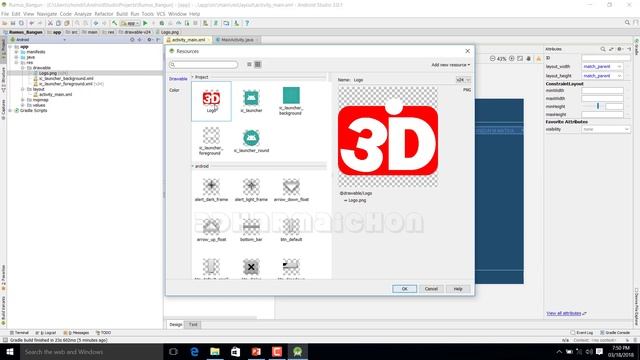
Task: Switch Resources to list view
Action: pos(249,64)
